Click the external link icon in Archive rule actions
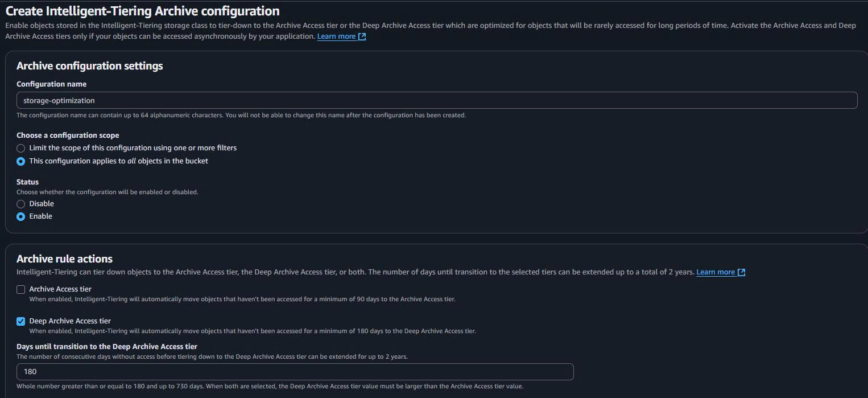 pyautogui.click(x=741, y=272)
